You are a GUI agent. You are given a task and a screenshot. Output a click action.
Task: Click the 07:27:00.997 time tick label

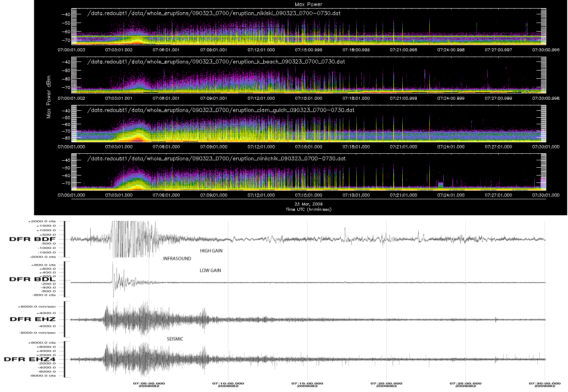point(498,50)
